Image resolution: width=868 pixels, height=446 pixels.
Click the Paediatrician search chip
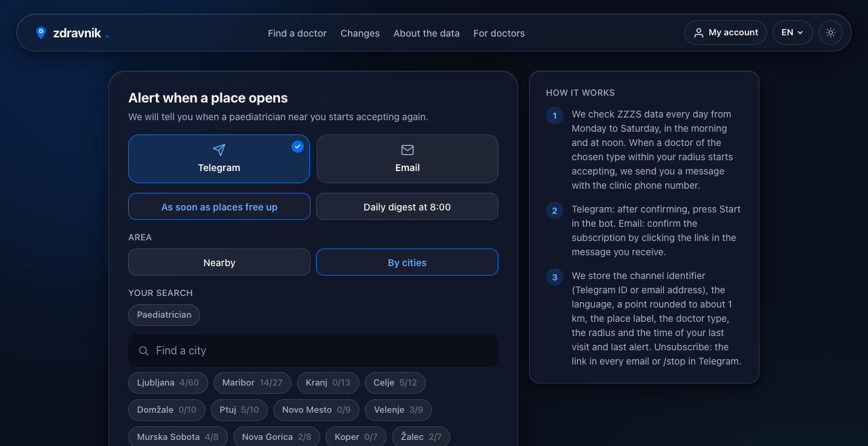click(164, 315)
